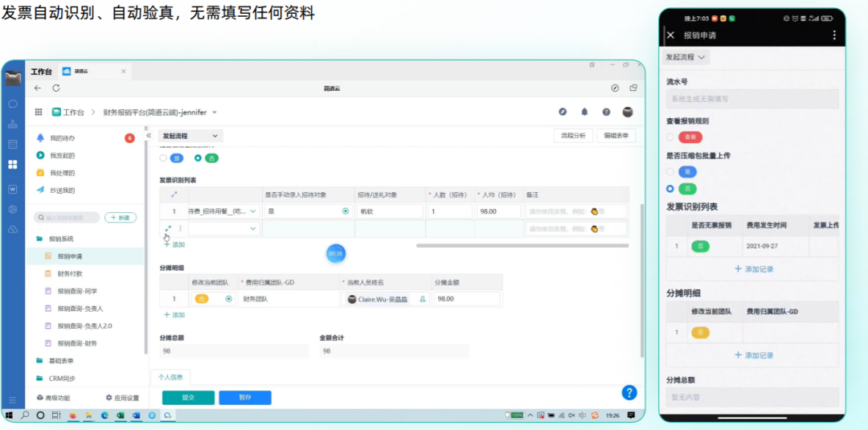Viewport: 868px width, 430px height.
Task: Open the help question mark icon in header
Action: (x=606, y=113)
